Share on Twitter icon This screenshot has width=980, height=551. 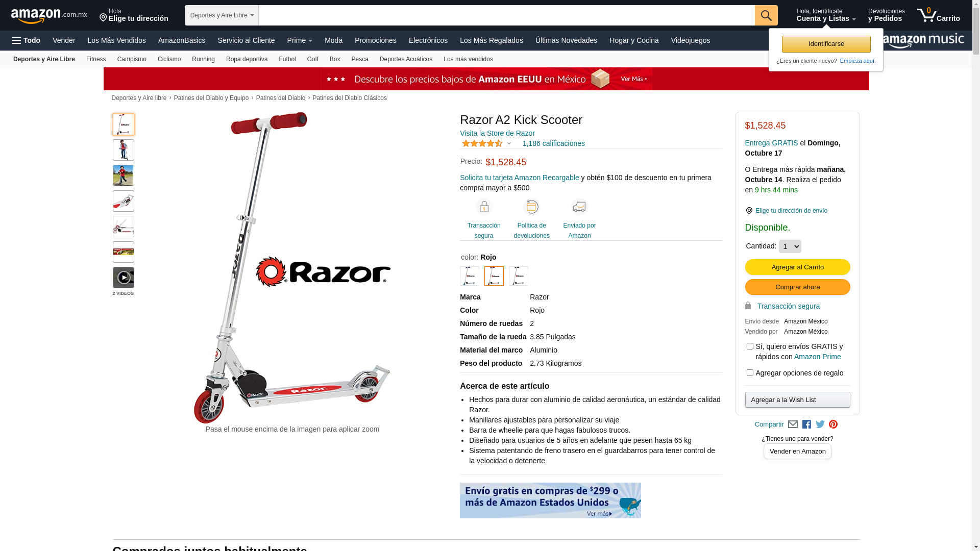[x=820, y=424]
